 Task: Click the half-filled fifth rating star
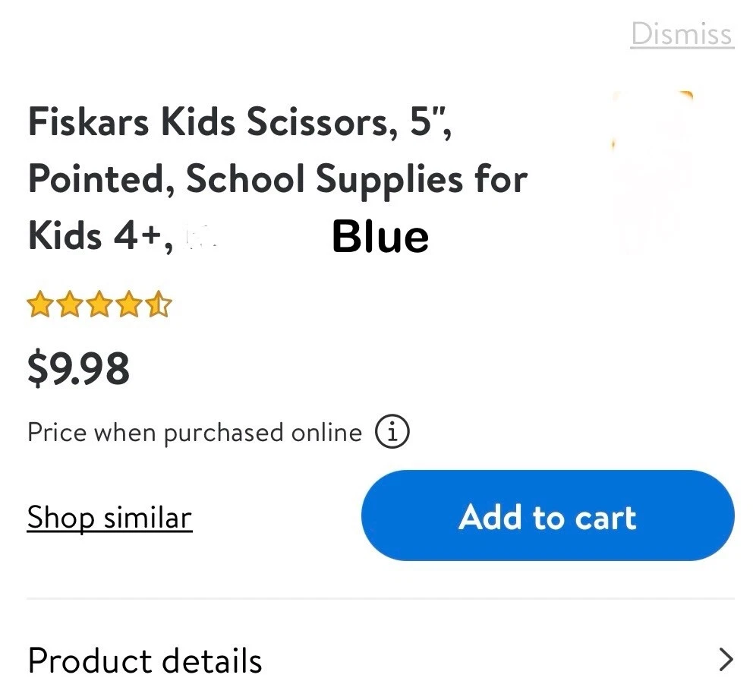159,306
